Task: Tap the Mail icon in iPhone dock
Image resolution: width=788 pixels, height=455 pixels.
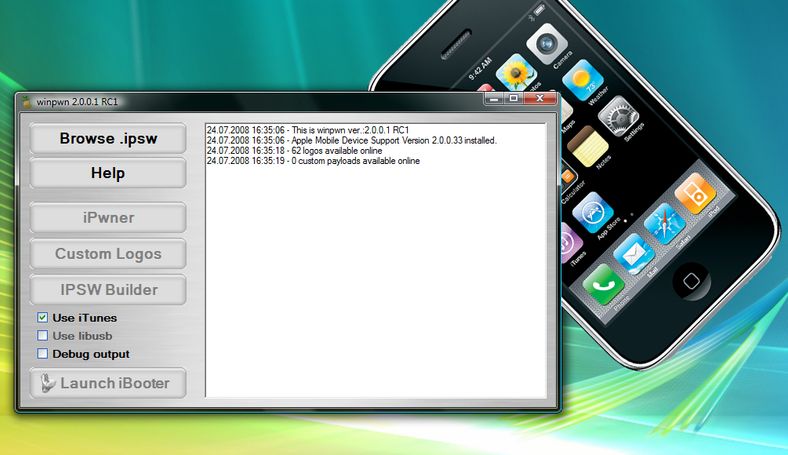Action: pyautogui.click(x=634, y=254)
